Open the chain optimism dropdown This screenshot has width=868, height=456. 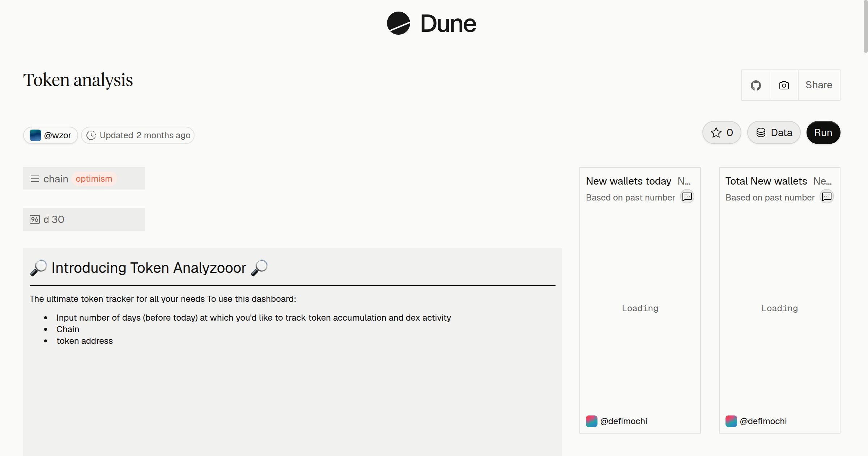point(84,179)
